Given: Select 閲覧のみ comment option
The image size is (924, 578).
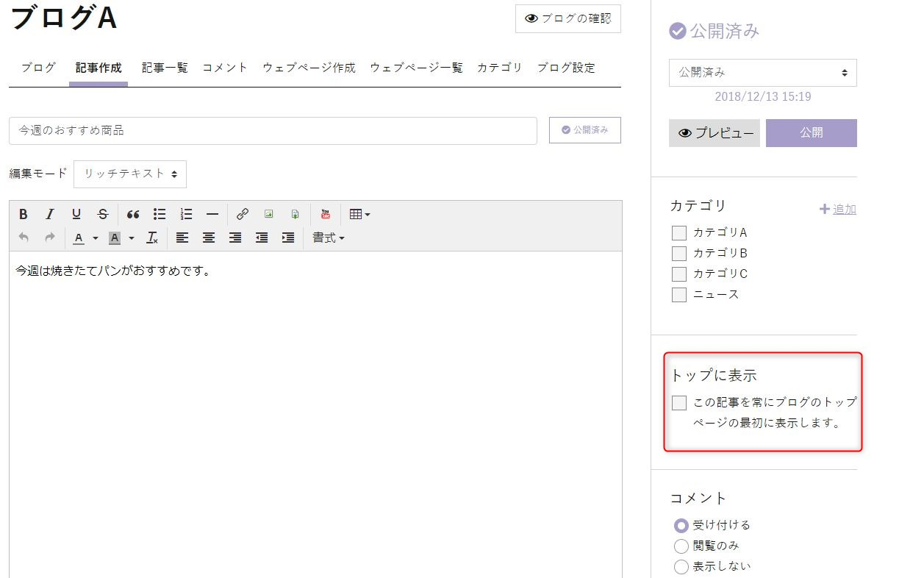Looking at the screenshot, I should pos(681,546).
